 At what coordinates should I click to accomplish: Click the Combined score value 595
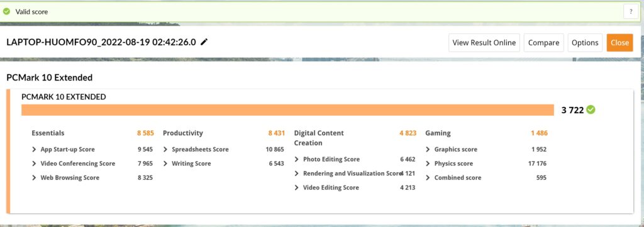coord(541,178)
